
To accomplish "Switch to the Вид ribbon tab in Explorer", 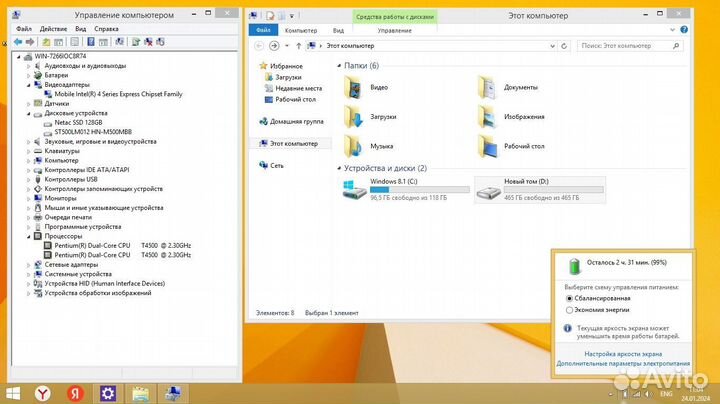I will tap(338, 30).
